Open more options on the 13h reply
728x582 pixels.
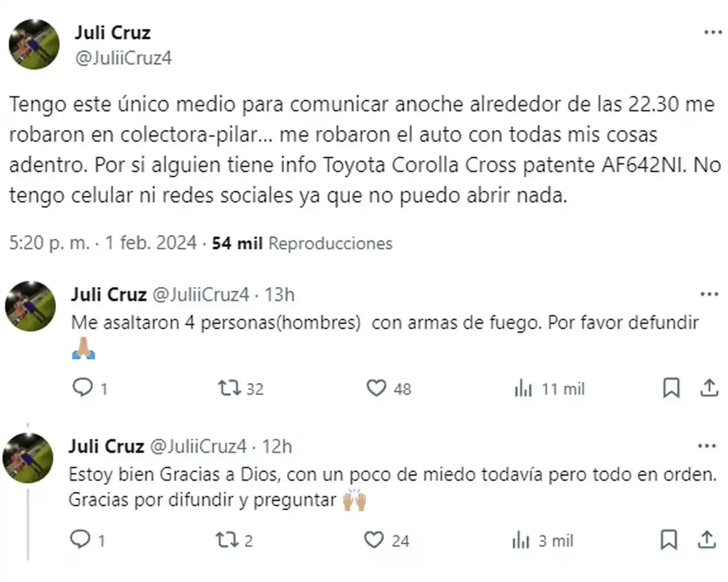coord(709,295)
